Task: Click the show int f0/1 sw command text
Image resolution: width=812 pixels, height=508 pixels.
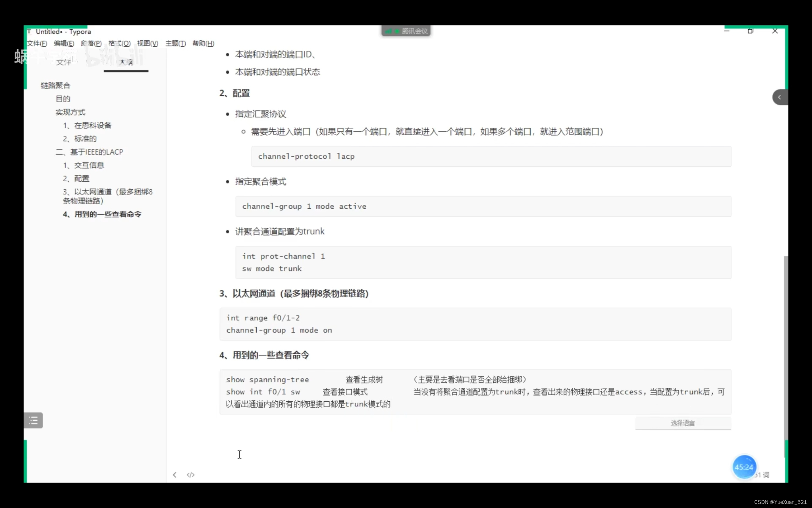Action: 263,392
